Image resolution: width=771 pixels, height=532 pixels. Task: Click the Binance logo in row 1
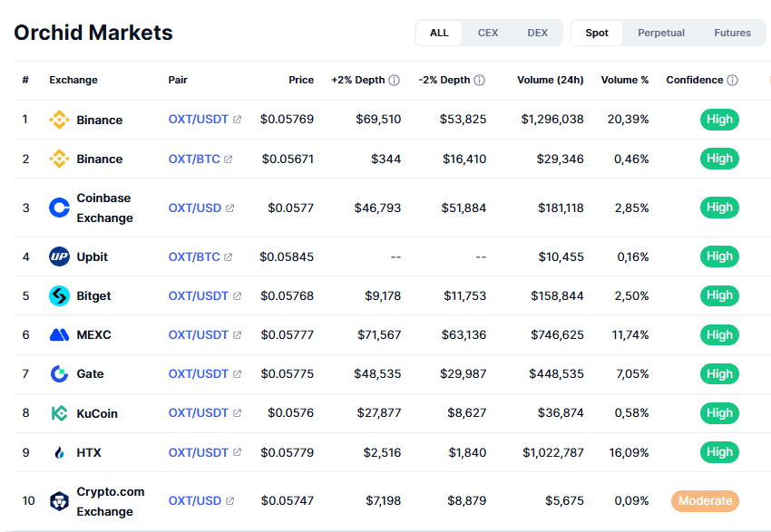point(59,120)
